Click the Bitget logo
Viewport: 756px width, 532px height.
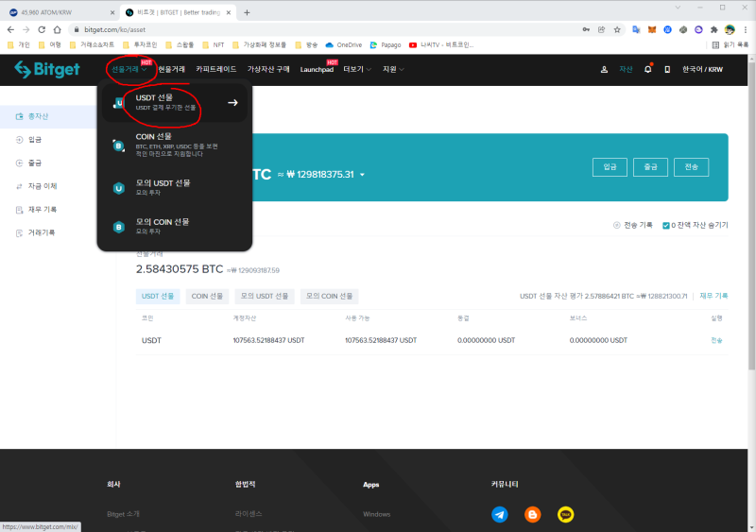click(47, 70)
